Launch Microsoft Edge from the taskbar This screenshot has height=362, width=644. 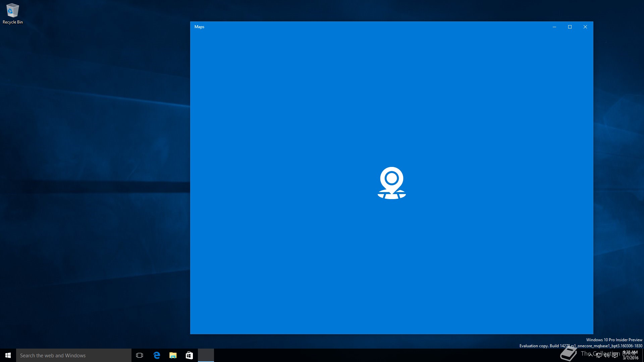(157, 355)
